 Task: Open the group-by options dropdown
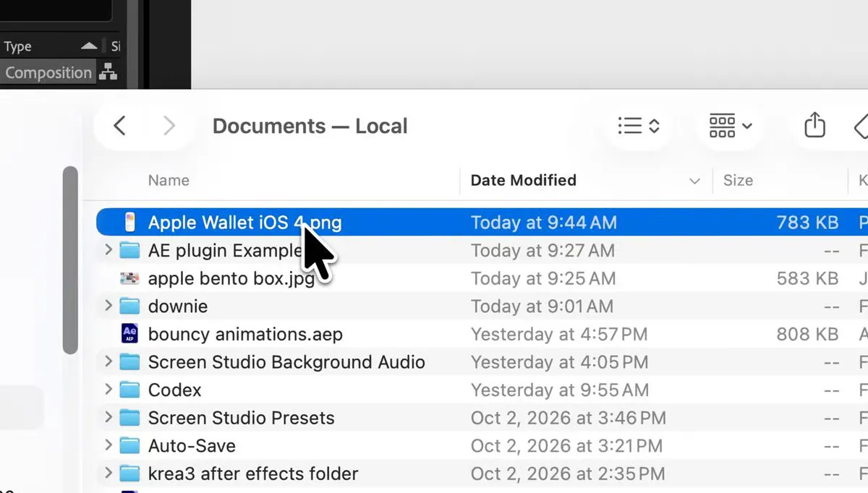[x=730, y=127]
